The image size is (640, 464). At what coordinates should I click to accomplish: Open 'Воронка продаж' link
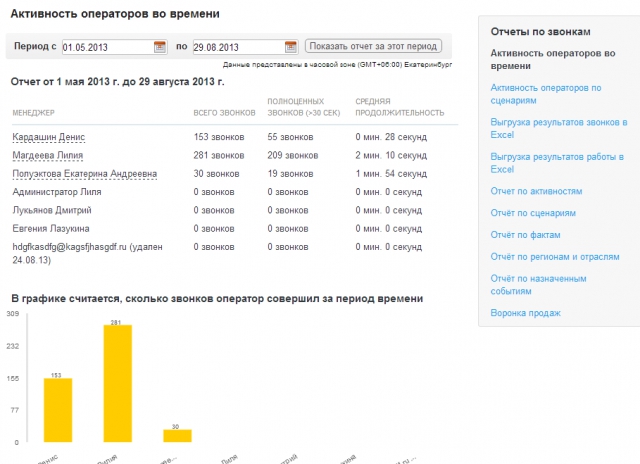(525, 313)
